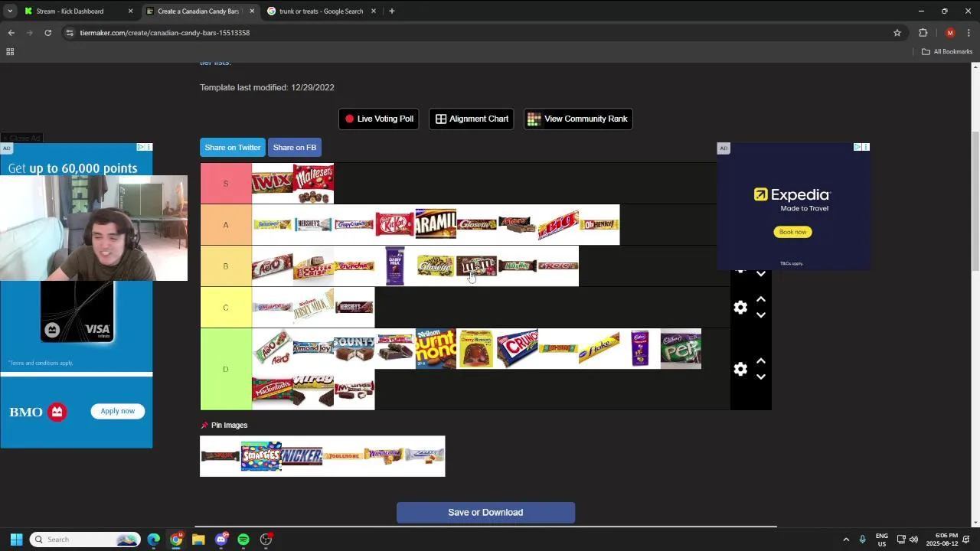Open the tab search dropdown
This screenshot has height=551, width=980.
pos(10,11)
